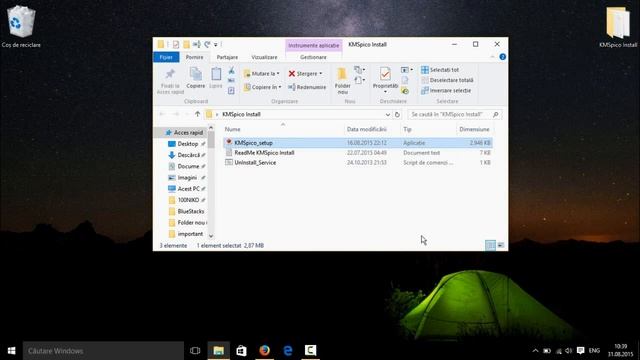The width and height of the screenshot is (640, 360).
Task: Click the Lipire clipboard icon
Action: (216, 74)
